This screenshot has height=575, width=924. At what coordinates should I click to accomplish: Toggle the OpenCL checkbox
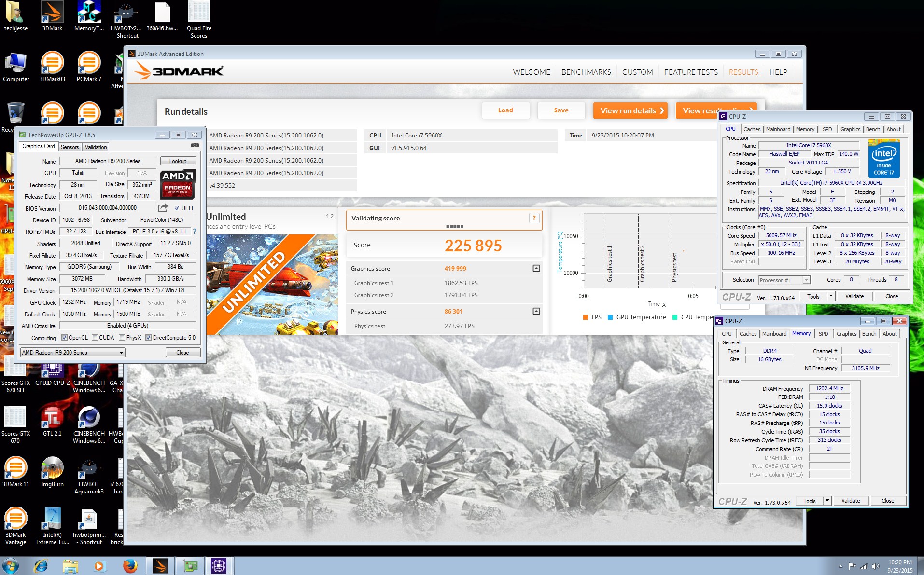[x=64, y=338]
